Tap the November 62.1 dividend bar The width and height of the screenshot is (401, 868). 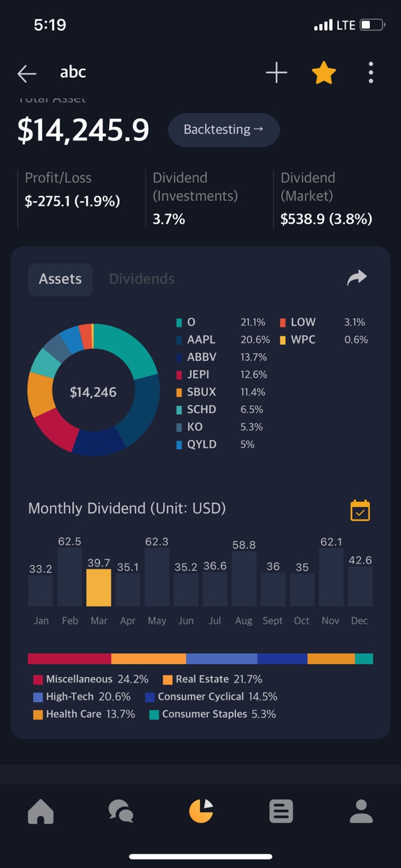tap(331, 577)
